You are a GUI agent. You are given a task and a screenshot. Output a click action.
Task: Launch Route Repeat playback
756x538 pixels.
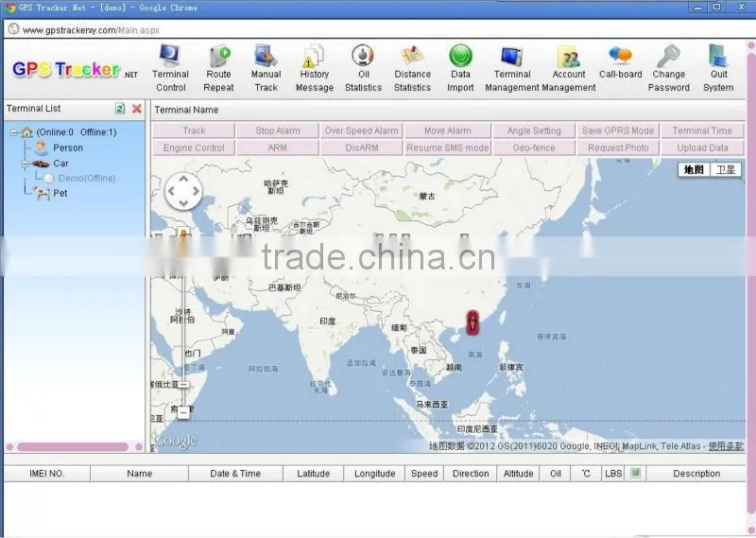[218, 68]
